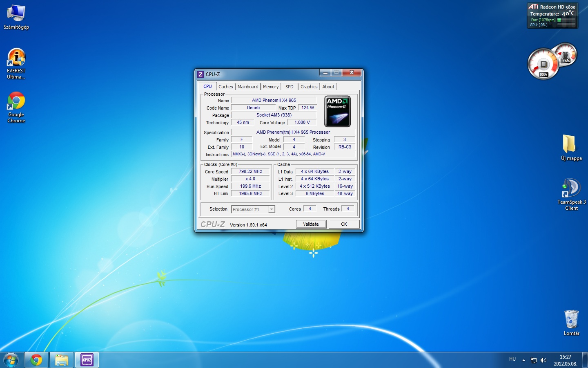Click the ATI Radeon temperature gadget
588x368 pixels.
pyautogui.click(x=552, y=16)
